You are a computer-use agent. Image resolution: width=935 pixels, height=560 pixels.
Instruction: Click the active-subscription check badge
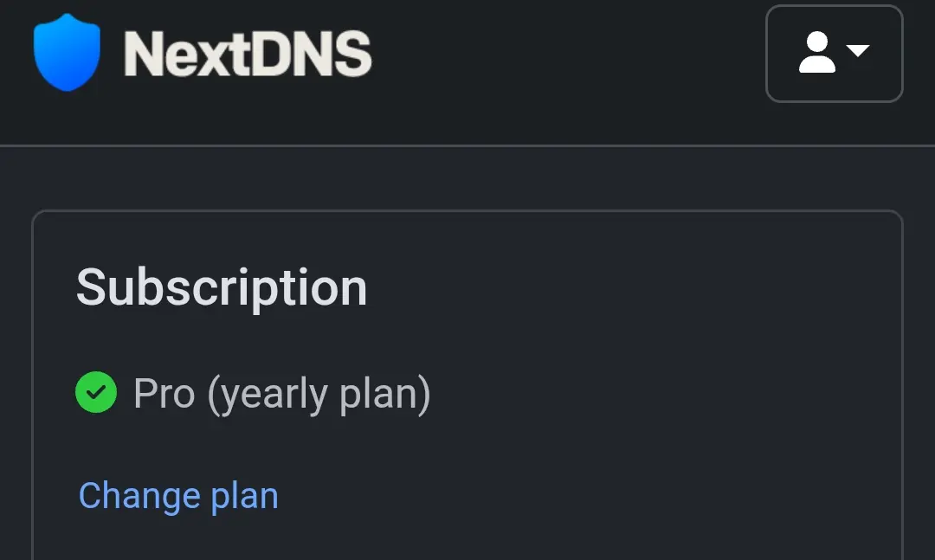pyautogui.click(x=96, y=392)
